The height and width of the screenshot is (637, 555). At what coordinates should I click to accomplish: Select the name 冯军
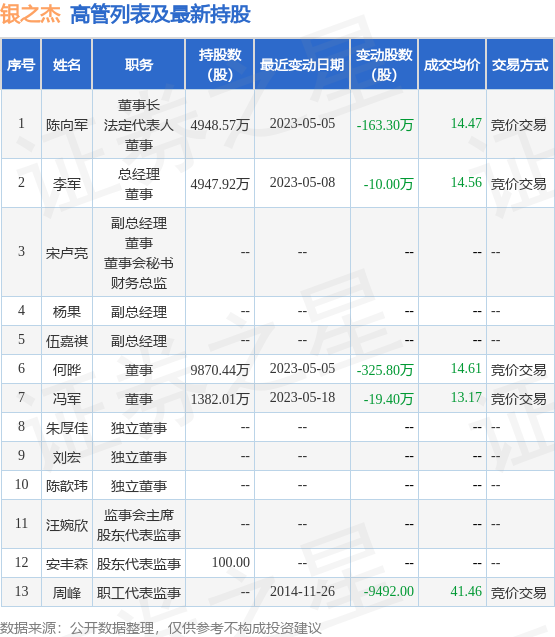(67, 399)
